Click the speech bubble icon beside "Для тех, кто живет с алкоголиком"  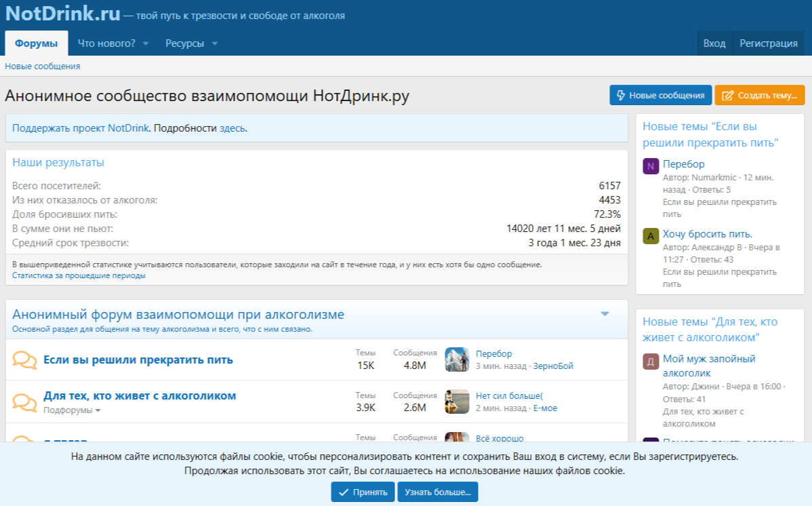point(24,402)
